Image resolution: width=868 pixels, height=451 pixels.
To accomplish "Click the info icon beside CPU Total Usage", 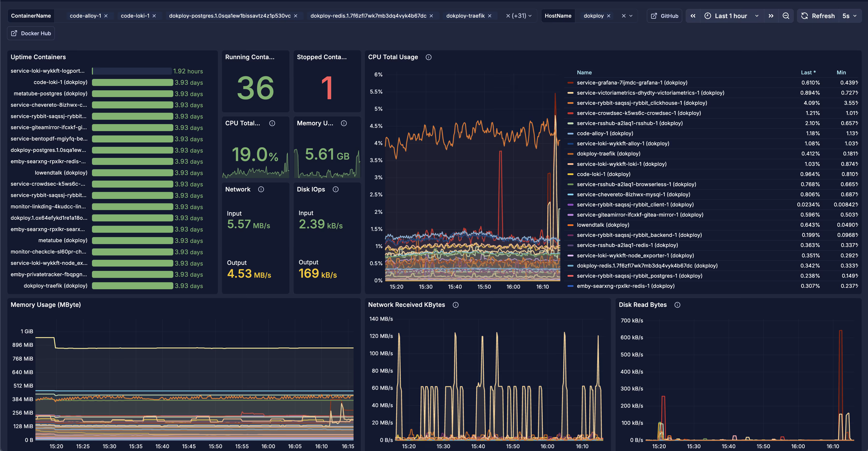I will (x=429, y=57).
